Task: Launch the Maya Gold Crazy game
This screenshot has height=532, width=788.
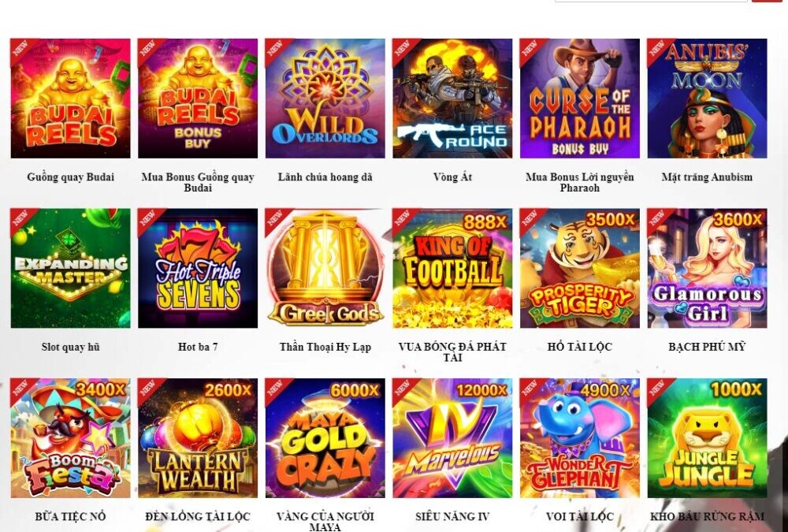Action: (324, 439)
